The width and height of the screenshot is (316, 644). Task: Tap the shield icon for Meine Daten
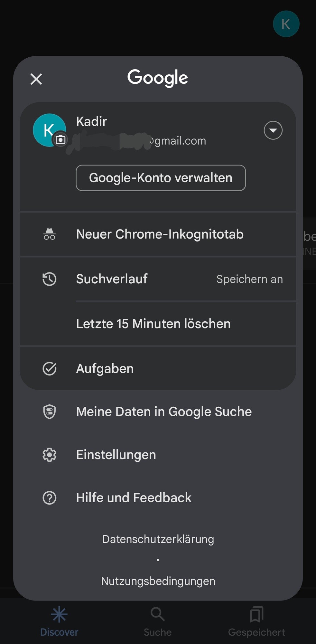click(49, 412)
